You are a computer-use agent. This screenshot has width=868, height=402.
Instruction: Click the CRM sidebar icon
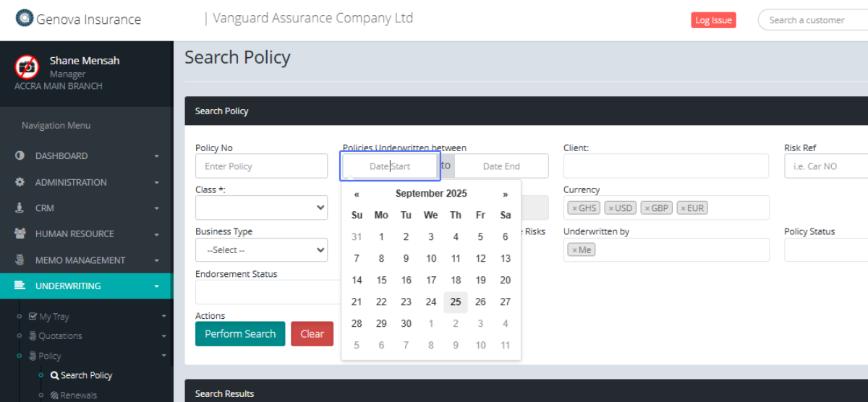click(20, 208)
